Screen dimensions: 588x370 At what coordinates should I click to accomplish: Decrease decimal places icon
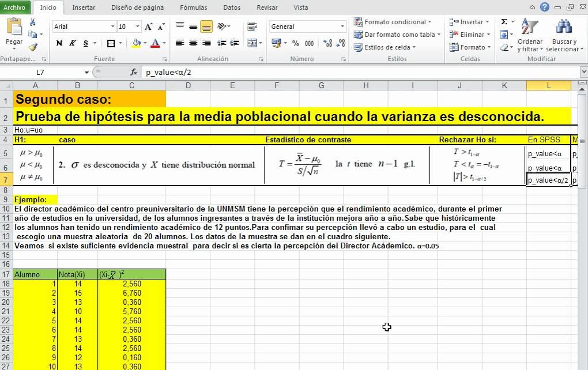pos(341,43)
